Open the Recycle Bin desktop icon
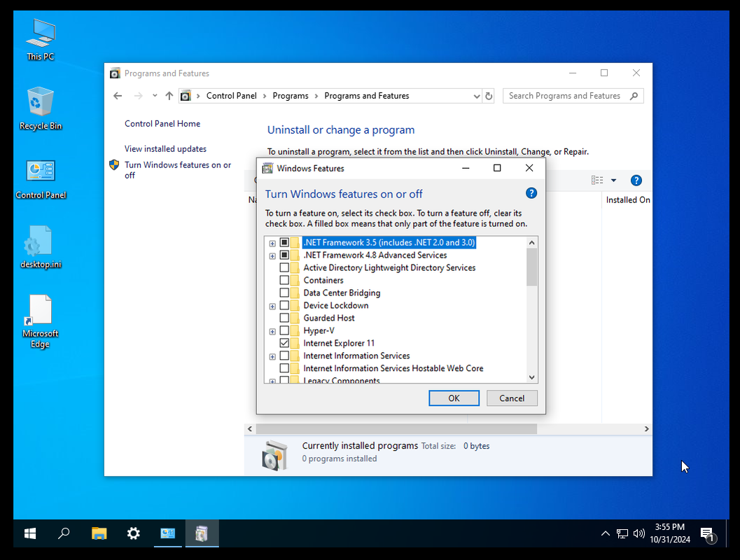This screenshot has width=740, height=560. [41, 108]
